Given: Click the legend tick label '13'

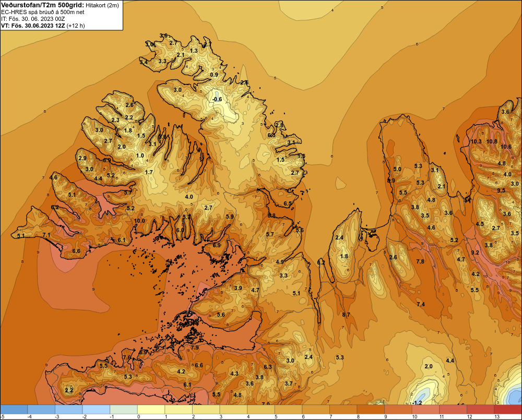Looking at the screenshot, I should (497, 417).
